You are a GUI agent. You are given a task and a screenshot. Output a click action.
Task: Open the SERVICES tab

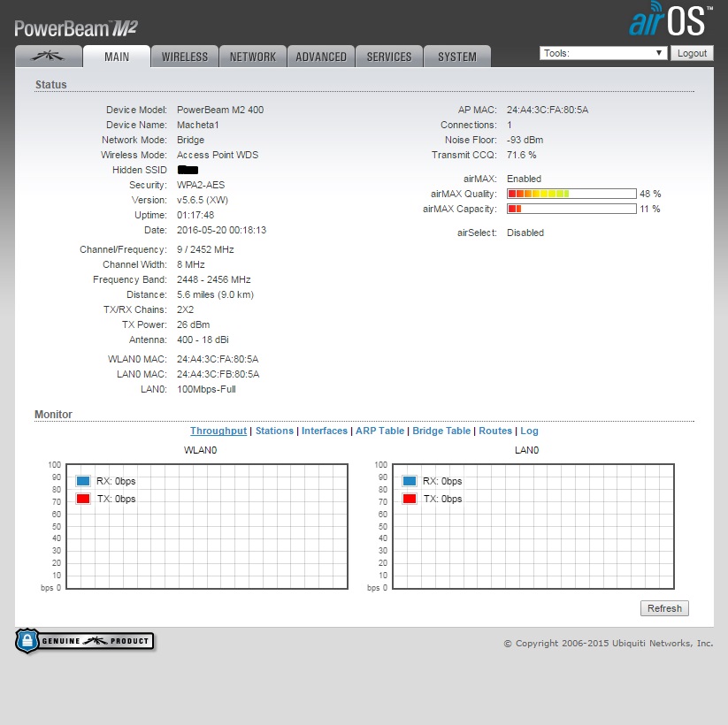[389, 57]
